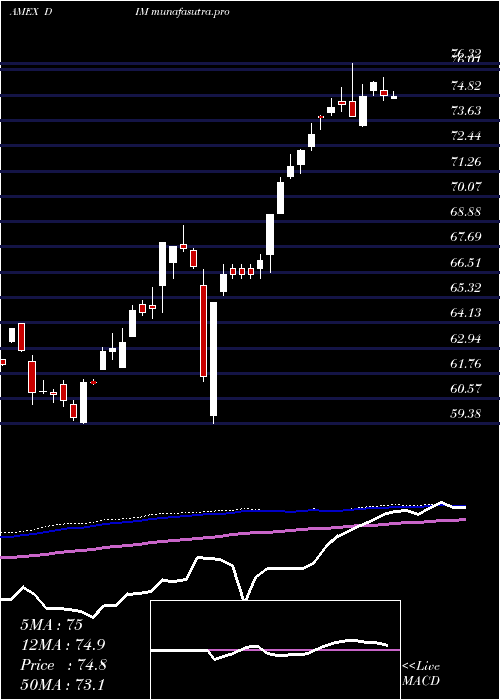500x700 pixels.
Task: Click the 62.94 price axis label
Action: 467,339
